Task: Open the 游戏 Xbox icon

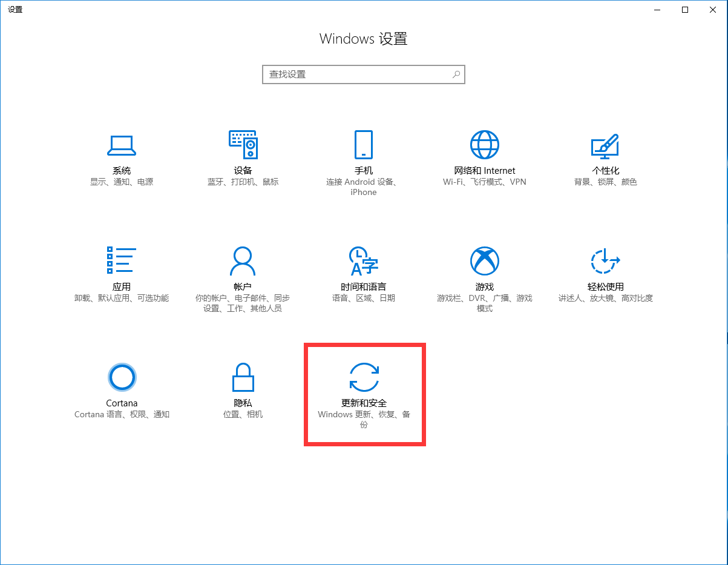Action: coord(485,261)
